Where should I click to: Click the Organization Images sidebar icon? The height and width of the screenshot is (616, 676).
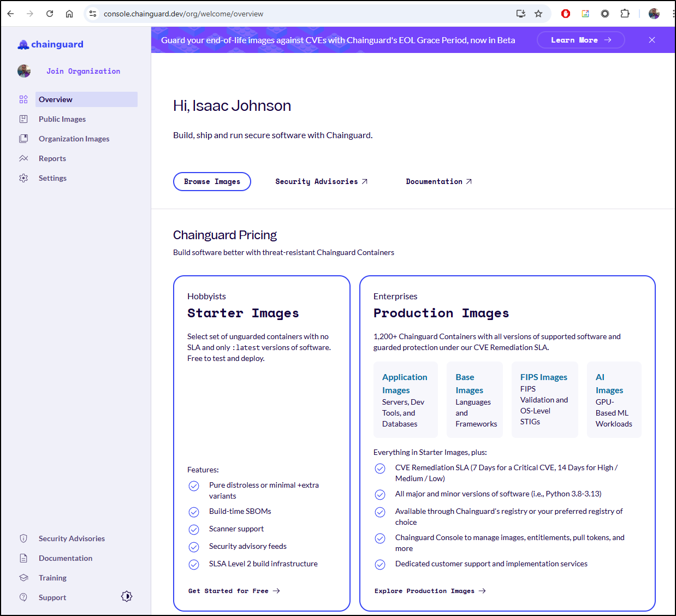click(23, 139)
